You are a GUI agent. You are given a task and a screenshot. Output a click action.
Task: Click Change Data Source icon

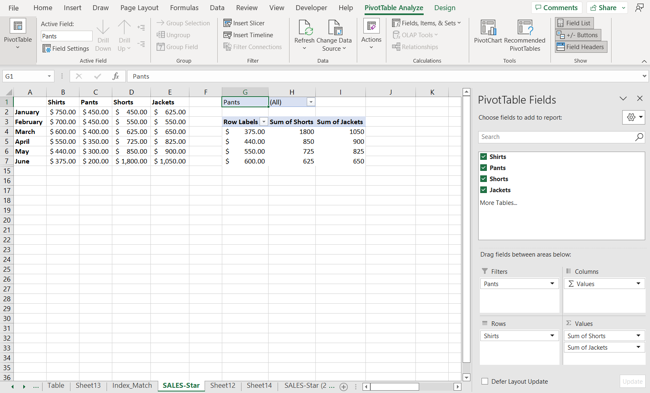(x=334, y=27)
